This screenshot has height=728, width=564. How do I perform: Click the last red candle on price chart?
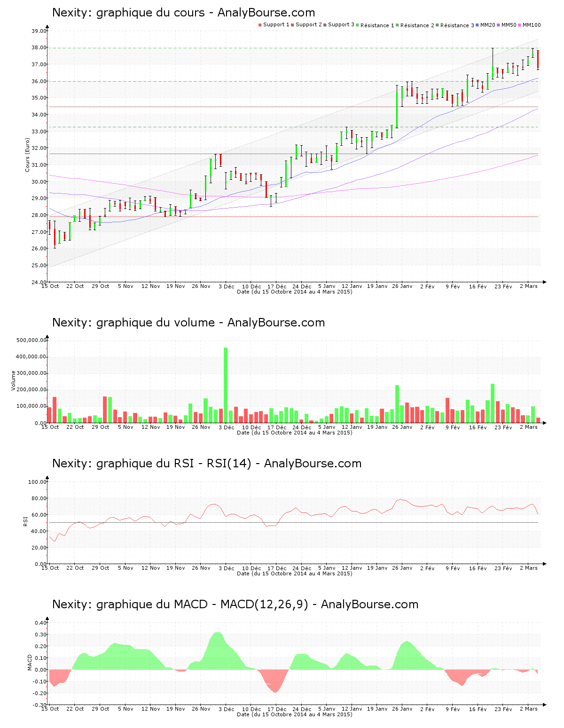point(538,60)
